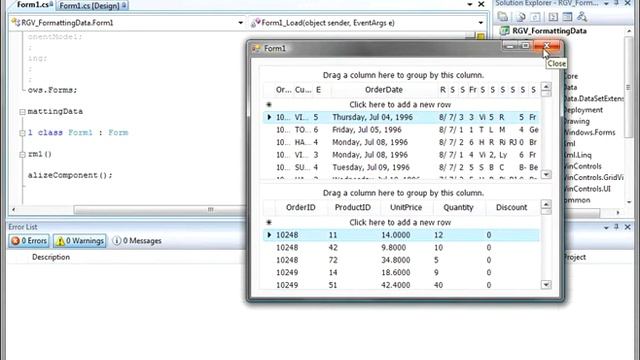This screenshot has width=640, height=360.
Task: Click the upper grid scroll down arrow
Action: (x=546, y=175)
